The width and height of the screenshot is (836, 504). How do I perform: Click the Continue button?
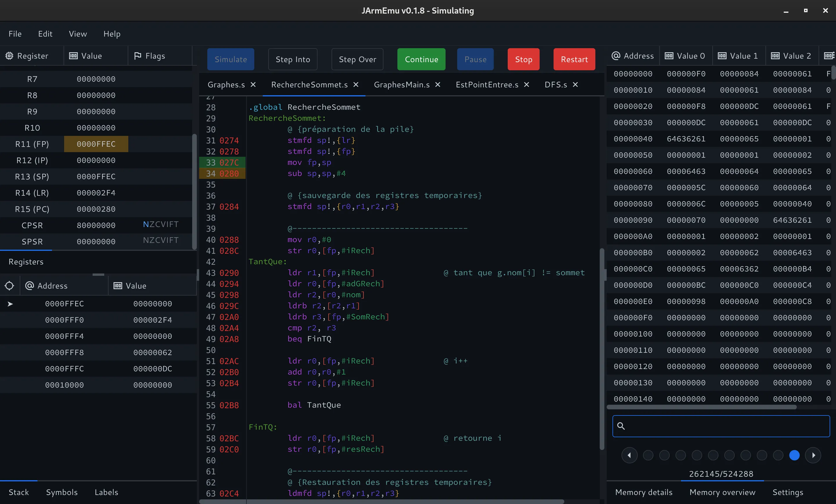coord(421,59)
